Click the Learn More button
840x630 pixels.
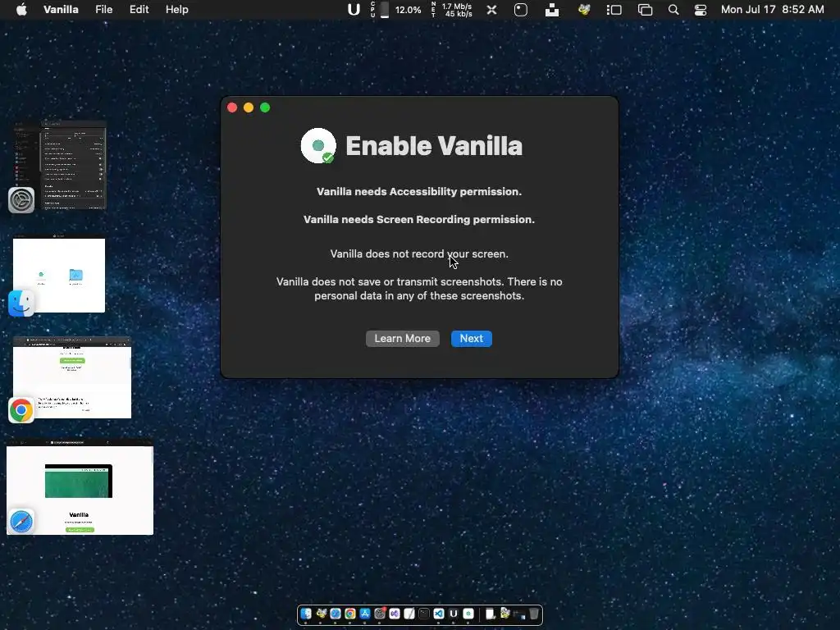coord(402,339)
